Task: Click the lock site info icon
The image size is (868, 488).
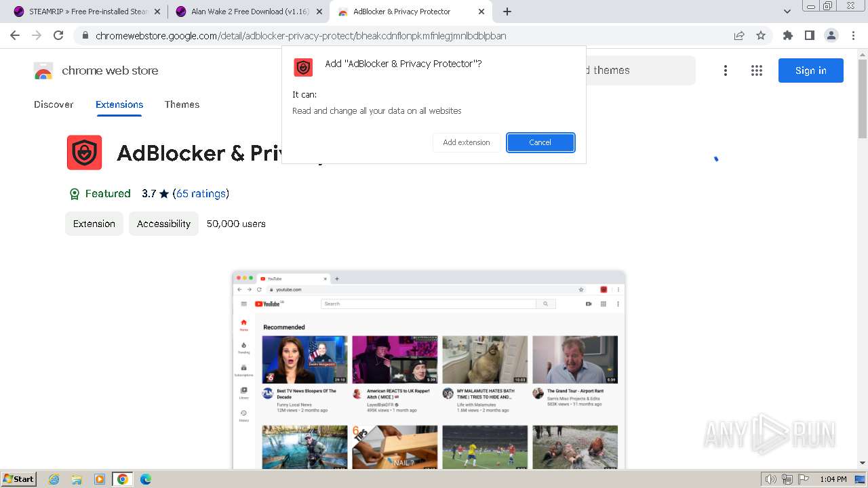Action: point(85,35)
